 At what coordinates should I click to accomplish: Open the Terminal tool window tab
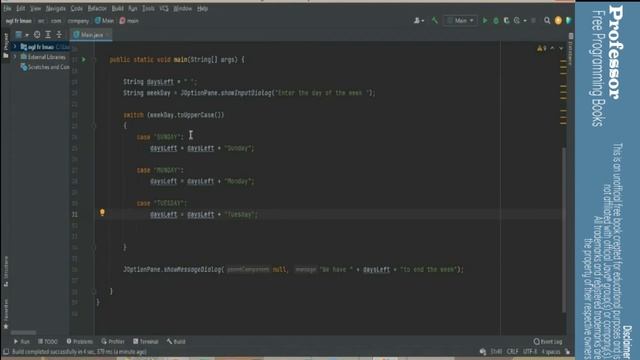pyautogui.click(x=145, y=341)
